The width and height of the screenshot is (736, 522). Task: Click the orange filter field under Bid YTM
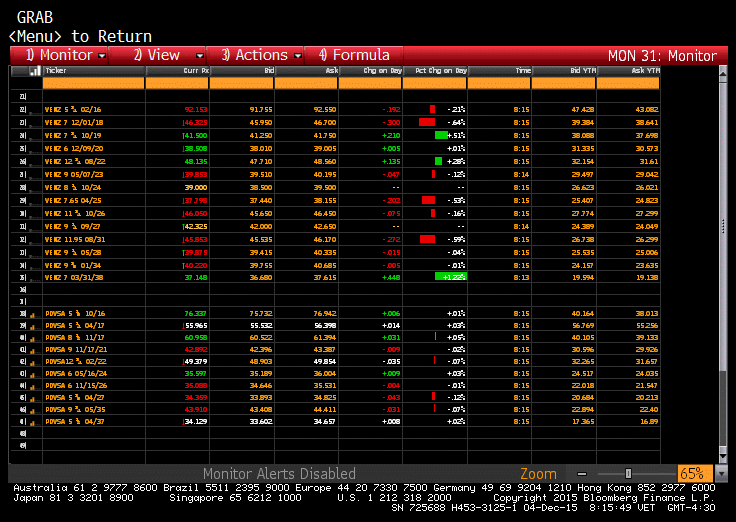pos(564,84)
